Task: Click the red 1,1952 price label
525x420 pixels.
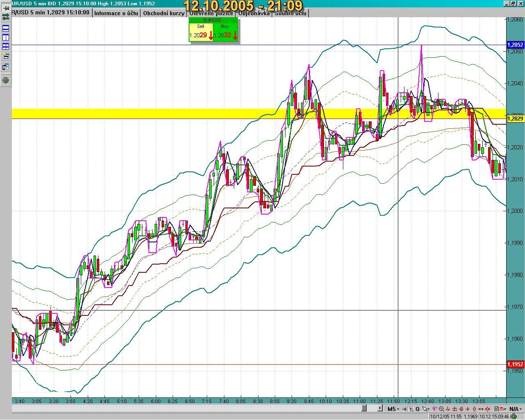Action: (x=516, y=364)
